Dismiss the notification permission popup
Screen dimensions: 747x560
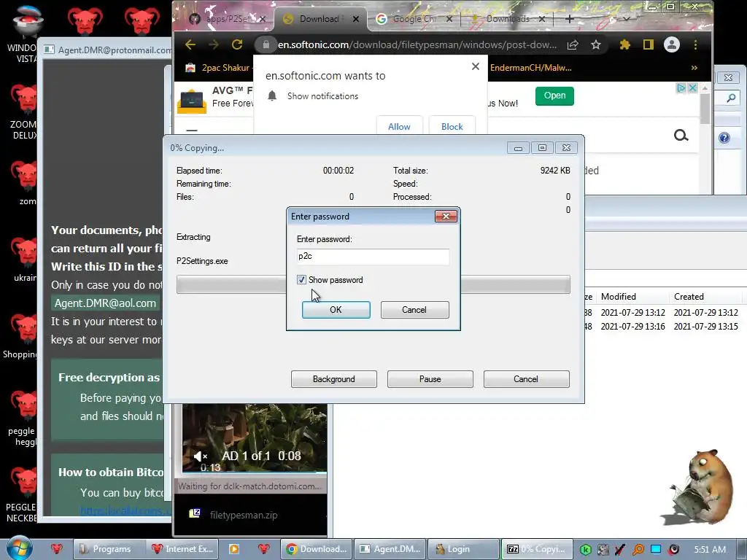click(x=476, y=66)
